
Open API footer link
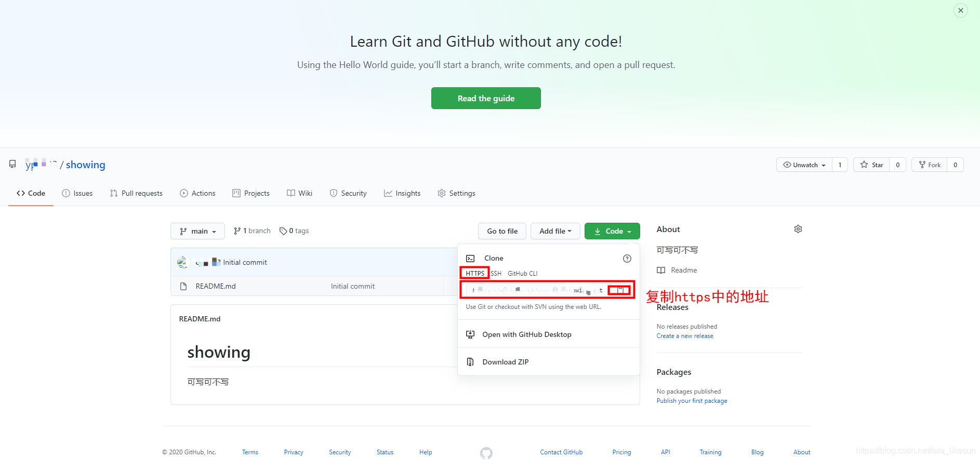[x=666, y=452]
